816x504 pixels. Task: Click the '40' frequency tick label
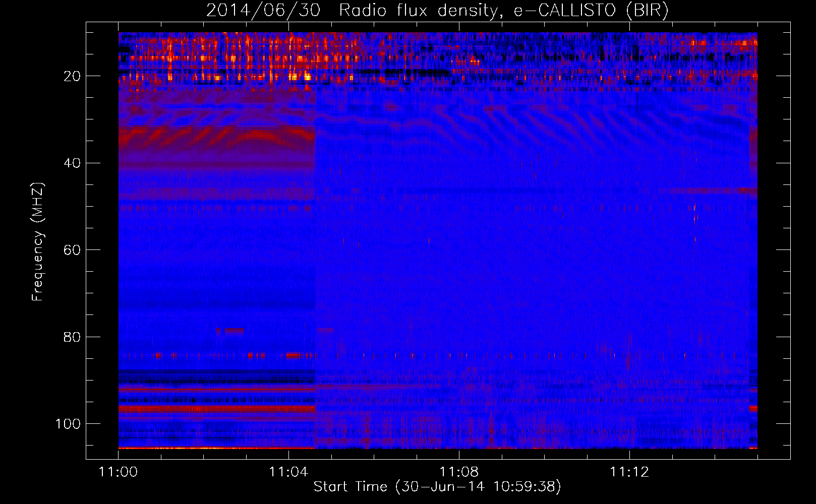coord(72,163)
